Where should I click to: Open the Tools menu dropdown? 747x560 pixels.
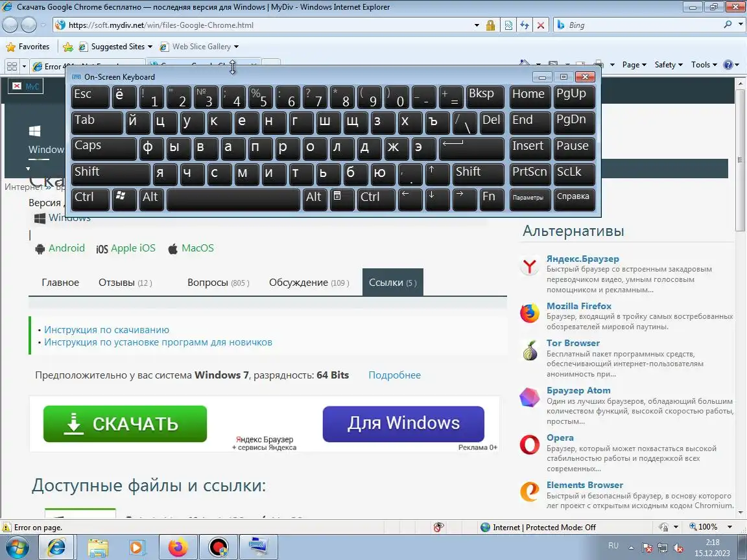coord(704,65)
